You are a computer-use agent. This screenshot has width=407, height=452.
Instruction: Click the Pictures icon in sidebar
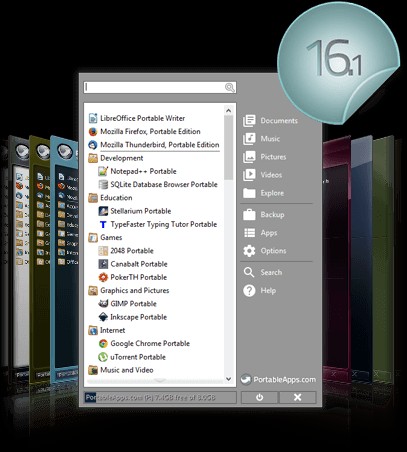click(249, 157)
